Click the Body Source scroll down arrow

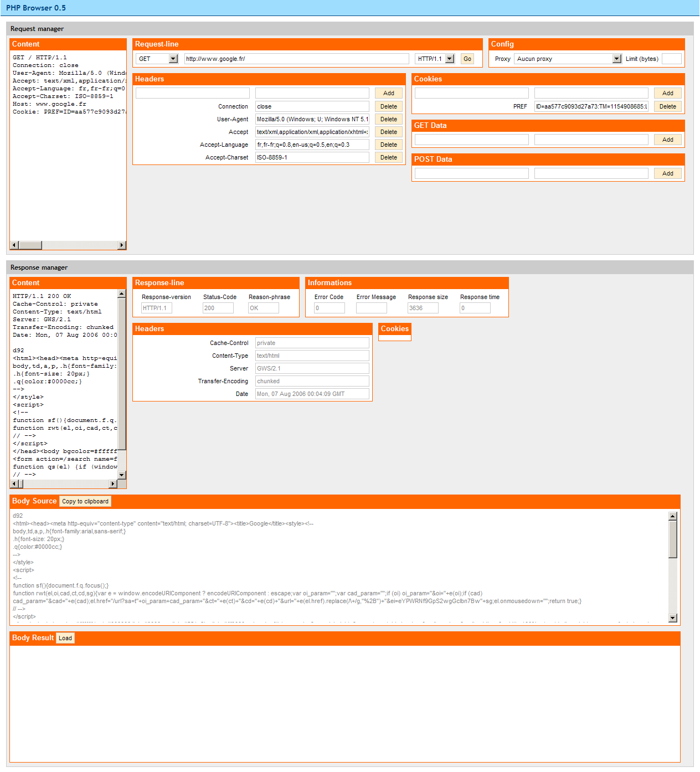pos(673,618)
